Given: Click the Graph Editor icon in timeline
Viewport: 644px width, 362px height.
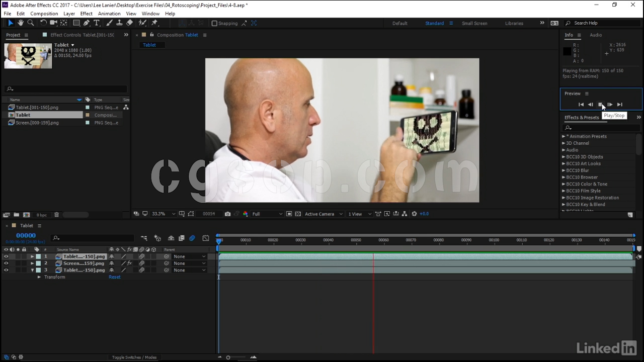Looking at the screenshot, I should pyautogui.click(x=206, y=238).
